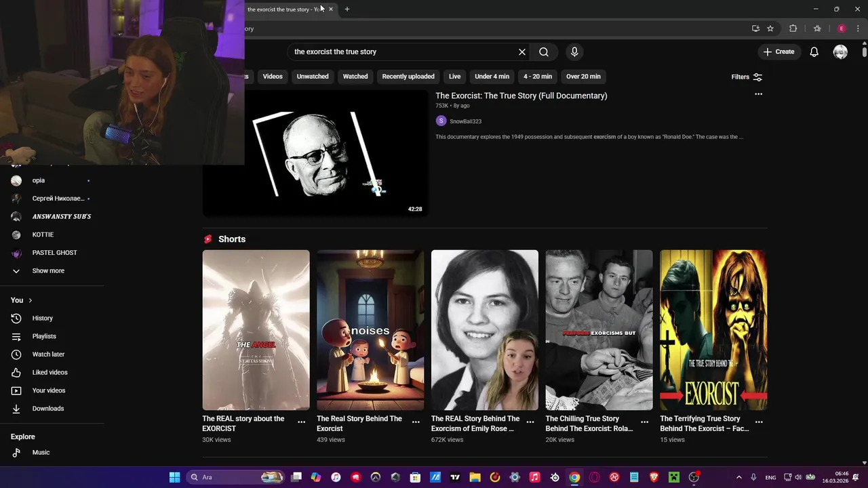Open The Real Story Behind The Exorcist short
Viewport: 868px width, 488px height.
coord(370,330)
